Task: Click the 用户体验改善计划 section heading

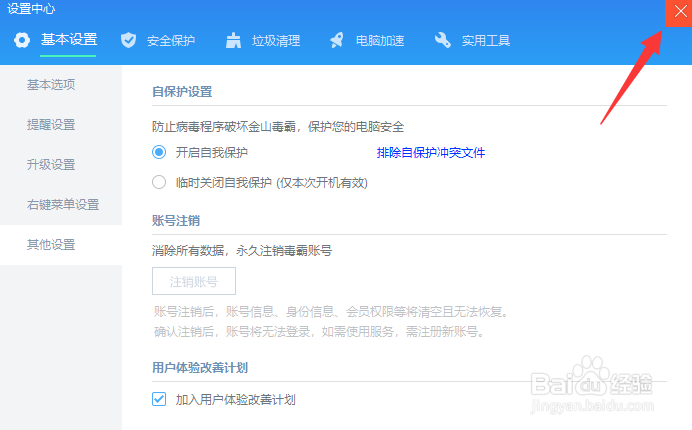Action: [200, 367]
